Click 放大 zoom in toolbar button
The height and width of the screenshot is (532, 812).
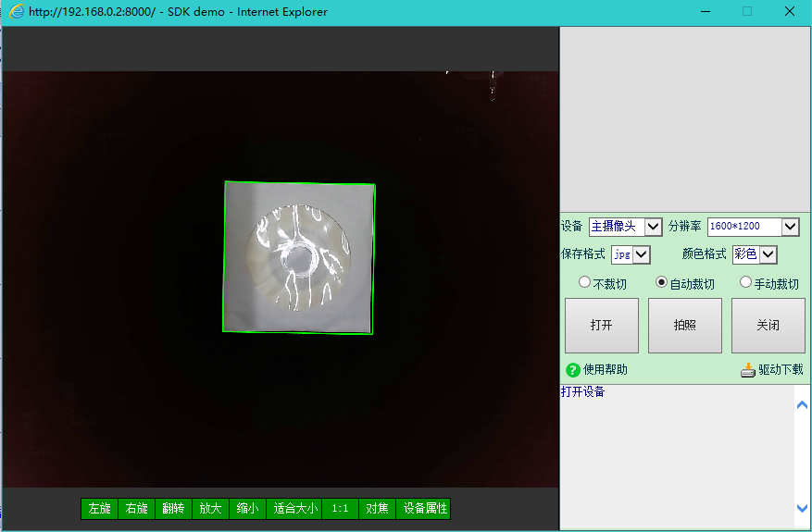pyautogui.click(x=211, y=509)
